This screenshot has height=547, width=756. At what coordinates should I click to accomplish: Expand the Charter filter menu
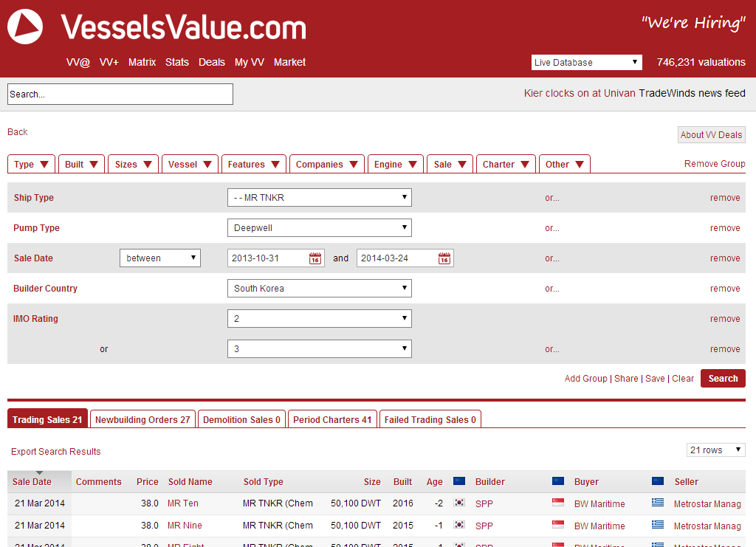point(506,165)
